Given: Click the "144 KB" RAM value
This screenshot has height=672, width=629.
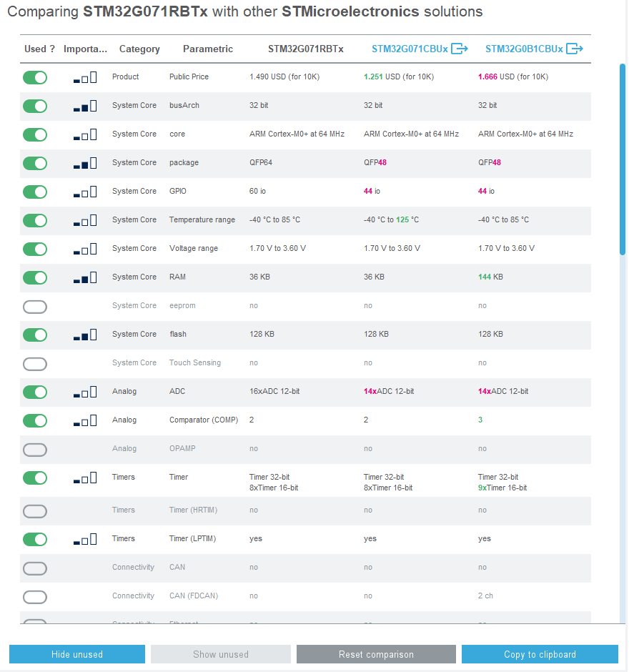Looking at the screenshot, I should tap(490, 277).
